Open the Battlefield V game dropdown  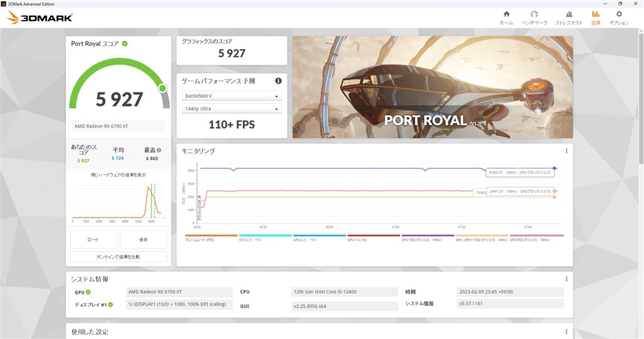click(x=231, y=96)
